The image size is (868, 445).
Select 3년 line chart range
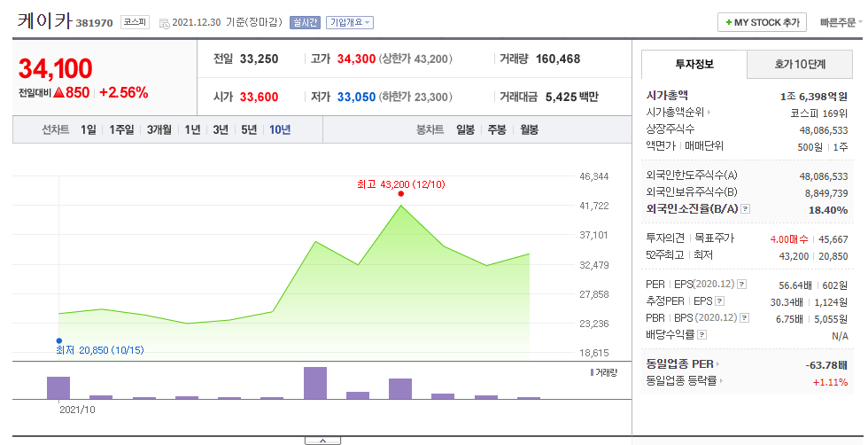point(221,129)
